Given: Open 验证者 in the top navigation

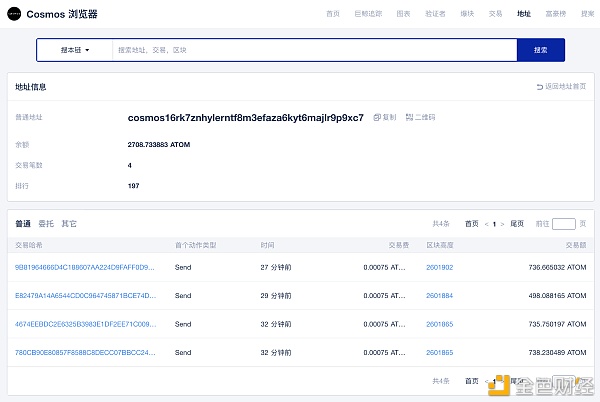Looking at the screenshot, I should pyautogui.click(x=435, y=14).
